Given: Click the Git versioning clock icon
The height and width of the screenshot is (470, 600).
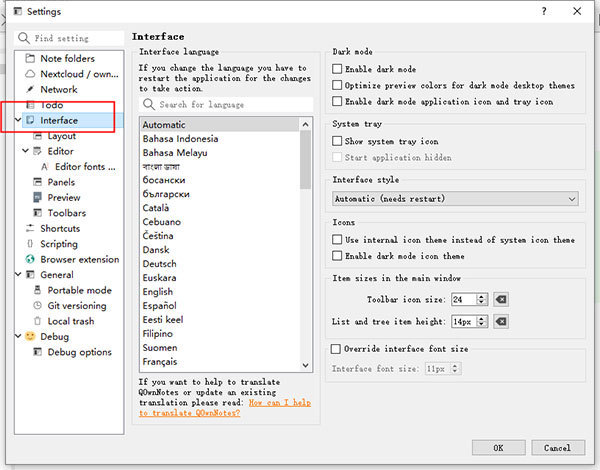Looking at the screenshot, I should coord(38,306).
